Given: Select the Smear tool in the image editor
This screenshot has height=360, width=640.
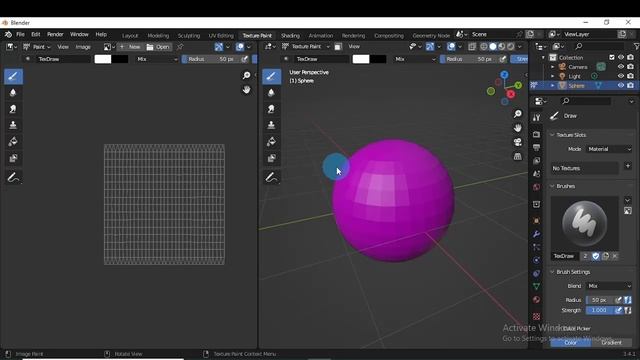Looking at the screenshot, I should 13,109.
